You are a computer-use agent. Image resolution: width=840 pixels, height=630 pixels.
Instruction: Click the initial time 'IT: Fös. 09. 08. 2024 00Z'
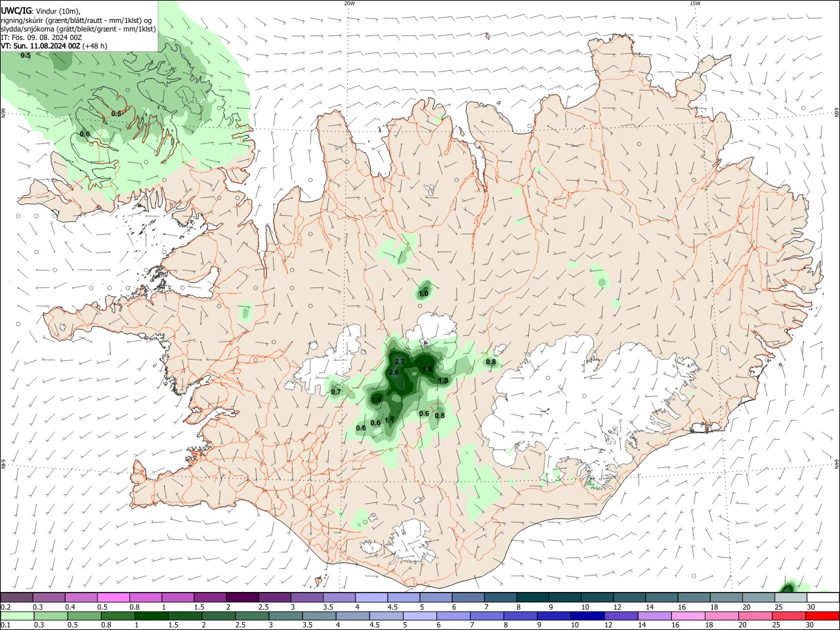click(x=41, y=37)
